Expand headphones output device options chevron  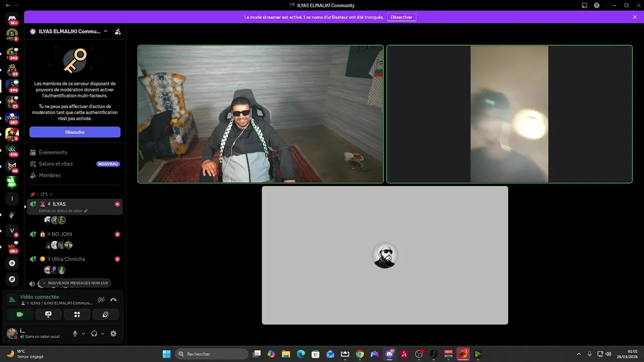pyautogui.click(x=103, y=333)
